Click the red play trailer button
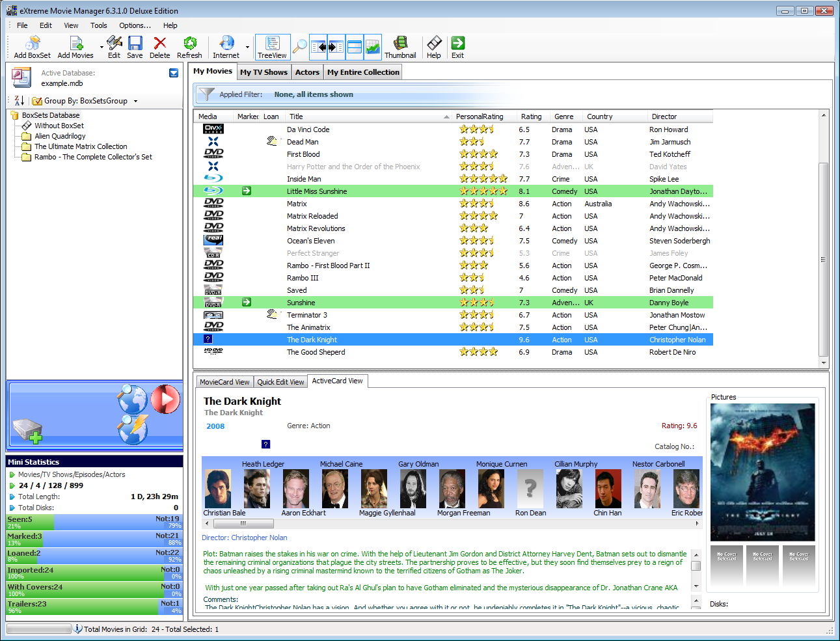 pyautogui.click(x=166, y=399)
